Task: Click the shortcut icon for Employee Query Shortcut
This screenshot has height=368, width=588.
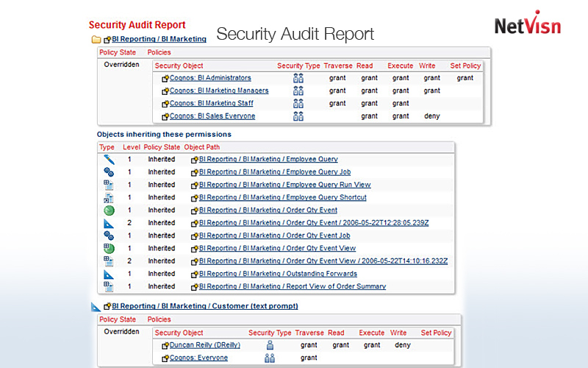Action: (x=109, y=198)
